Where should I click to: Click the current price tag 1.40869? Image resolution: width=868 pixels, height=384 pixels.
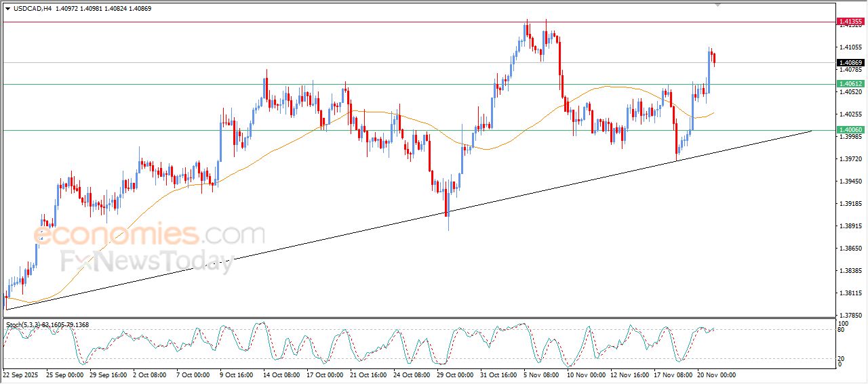tap(850, 63)
